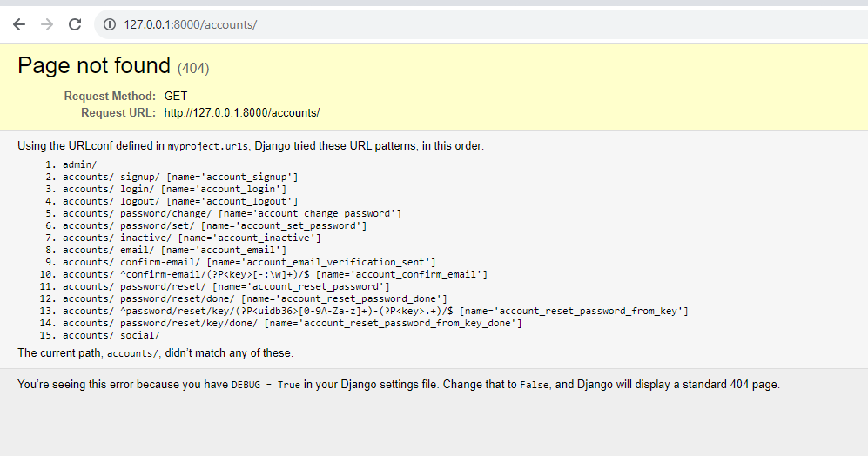Open the site information icon
This screenshot has height=456, width=868.
pyautogui.click(x=110, y=24)
